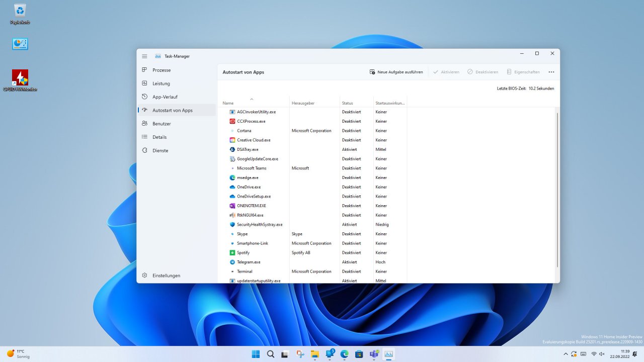Select Autostart von Apps in sidebar
Image resolution: width=644 pixels, height=362 pixels.
click(x=177, y=110)
